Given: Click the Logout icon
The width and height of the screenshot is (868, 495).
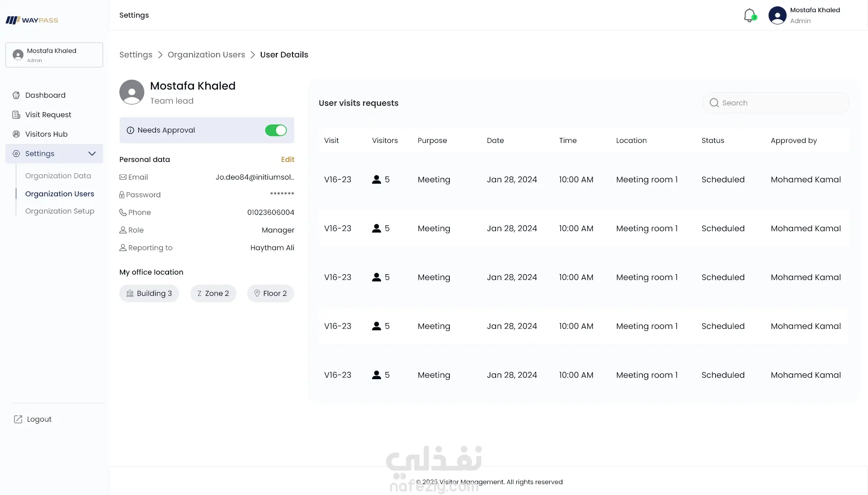Looking at the screenshot, I should [18, 419].
